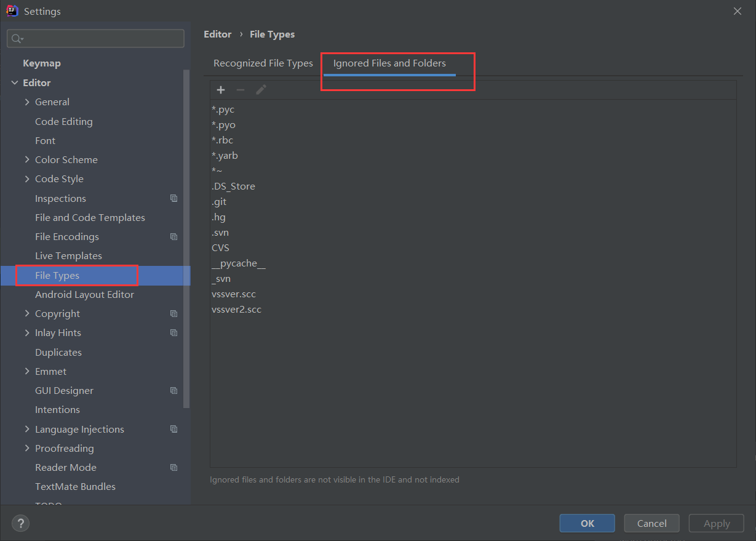Expand the Copyright node

(27, 313)
